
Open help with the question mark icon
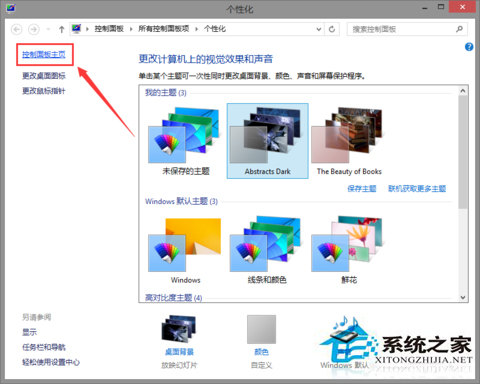point(469,47)
